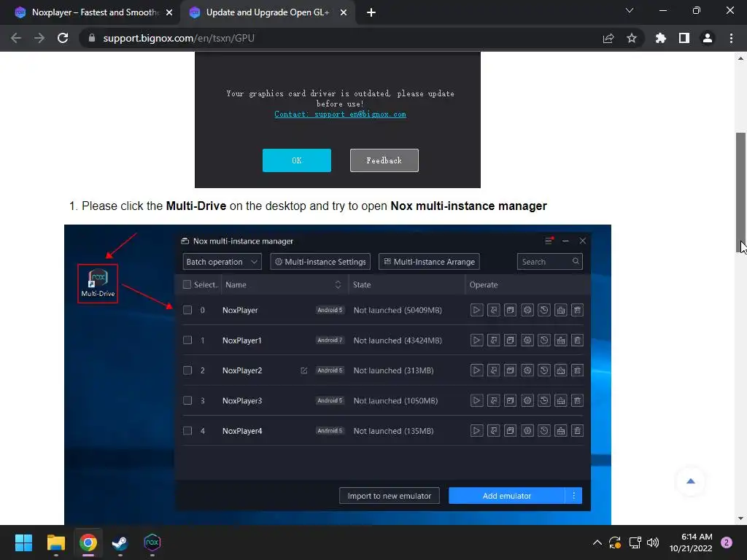
Task: Click backup/restore clock icon for NoxPlayer3
Action: coord(544,400)
